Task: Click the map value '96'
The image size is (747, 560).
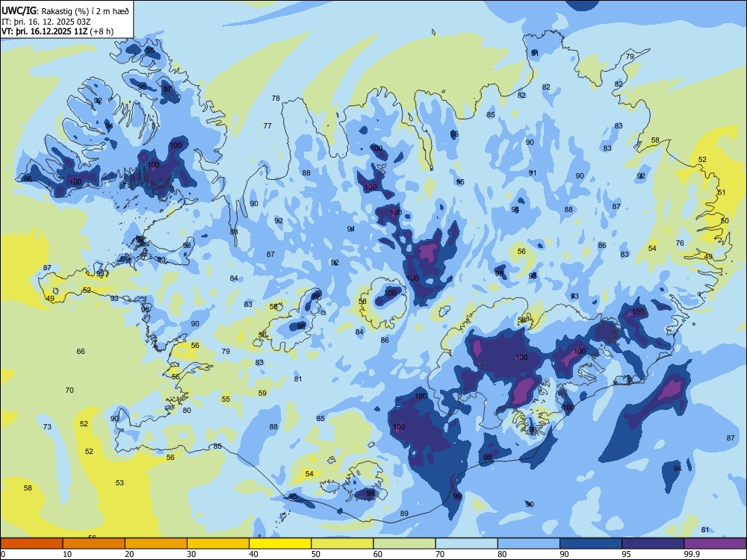Action: tap(28, 178)
